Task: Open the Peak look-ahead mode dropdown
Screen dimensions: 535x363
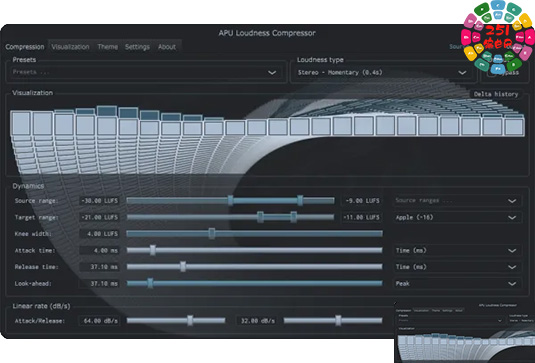Action: tap(457, 284)
